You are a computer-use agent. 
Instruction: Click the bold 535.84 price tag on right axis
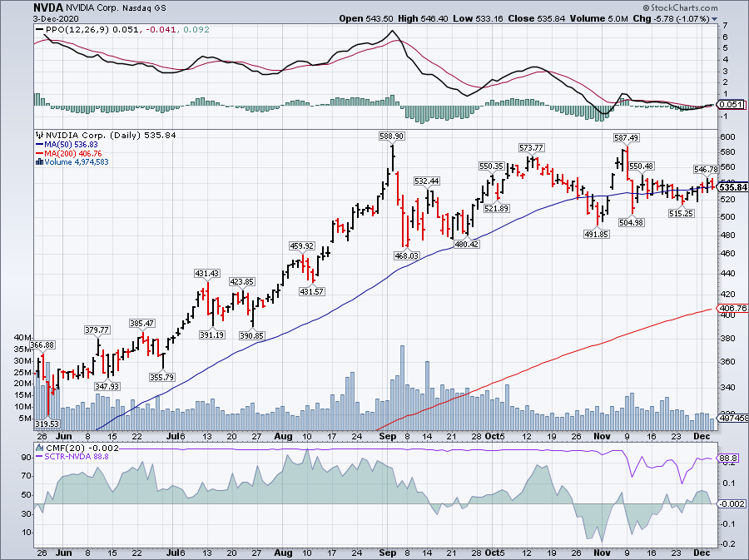pos(732,187)
